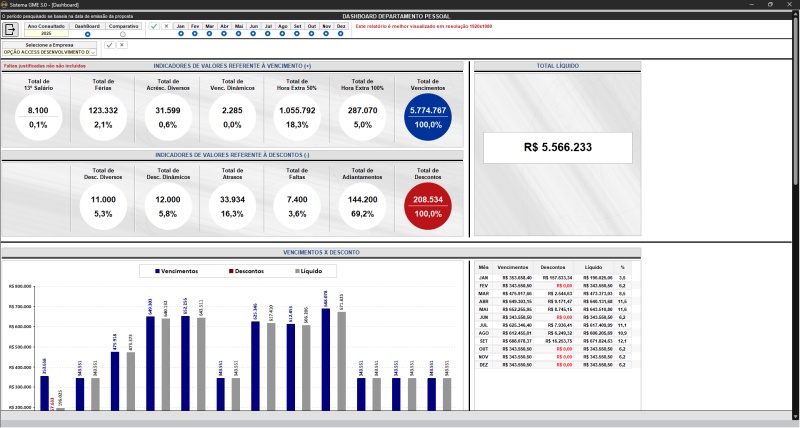The height and width of the screenshot is (428, 800).
Task: Click blue Total de Vencimentos circle
Action: click(429, 118)
